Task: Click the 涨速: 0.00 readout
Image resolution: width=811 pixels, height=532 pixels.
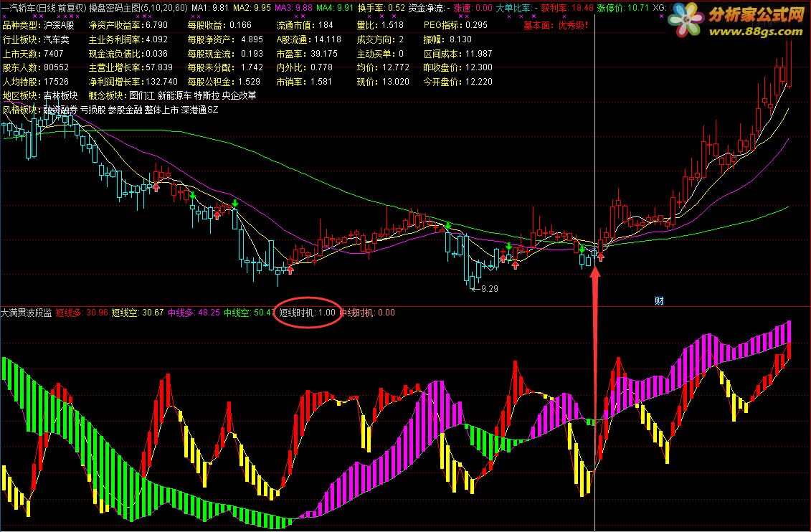Action: [x=473, y=8]
